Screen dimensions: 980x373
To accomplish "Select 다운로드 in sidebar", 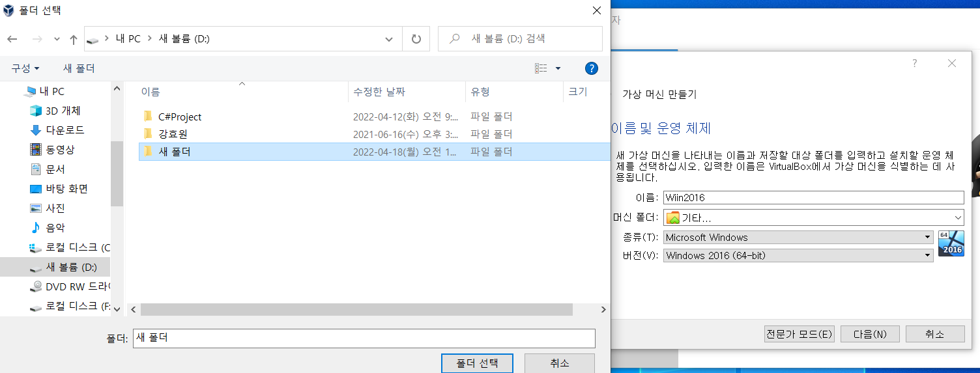I will tap(65, 130).
